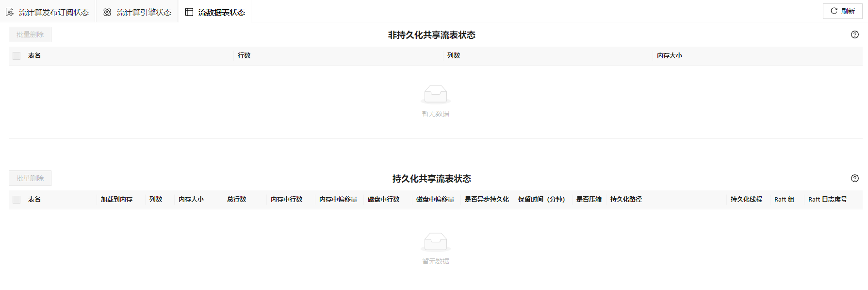Switch to the 流计算引擎状态 tab
The width and height of the screenshot is (868, 290).
pyautogui.click(x=138, y=12)
